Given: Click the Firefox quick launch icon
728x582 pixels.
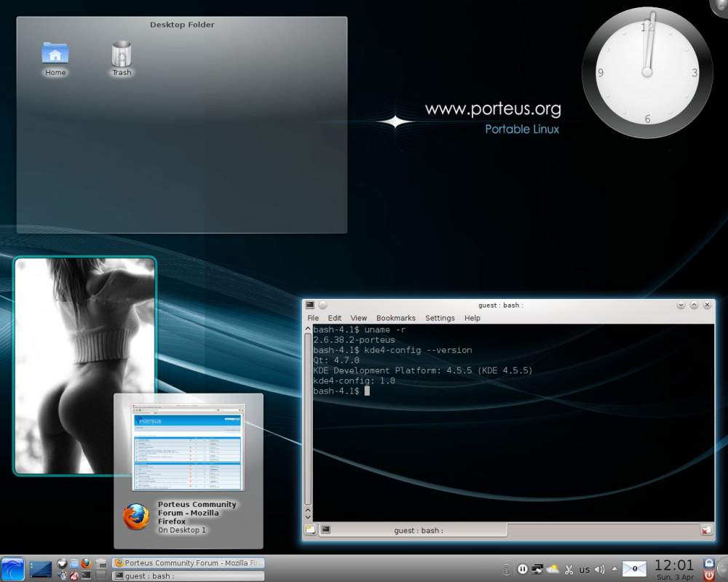Looking at the screenshot, I should pyautogui.click(x=86, y=562).
